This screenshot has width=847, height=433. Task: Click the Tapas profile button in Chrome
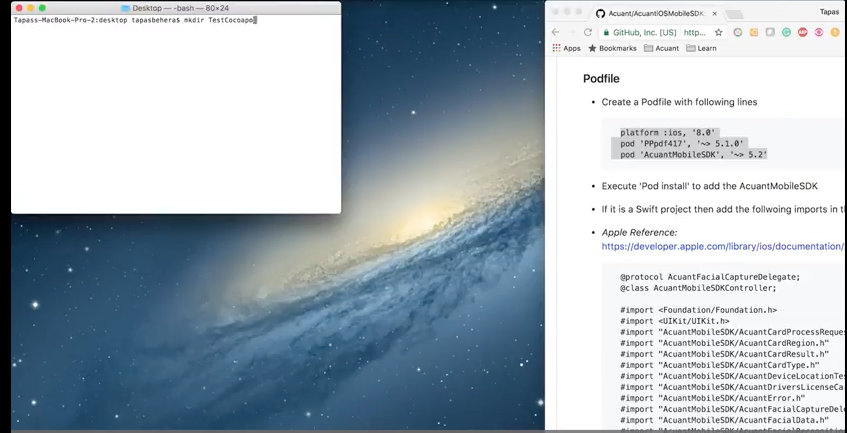pos(830,11)
